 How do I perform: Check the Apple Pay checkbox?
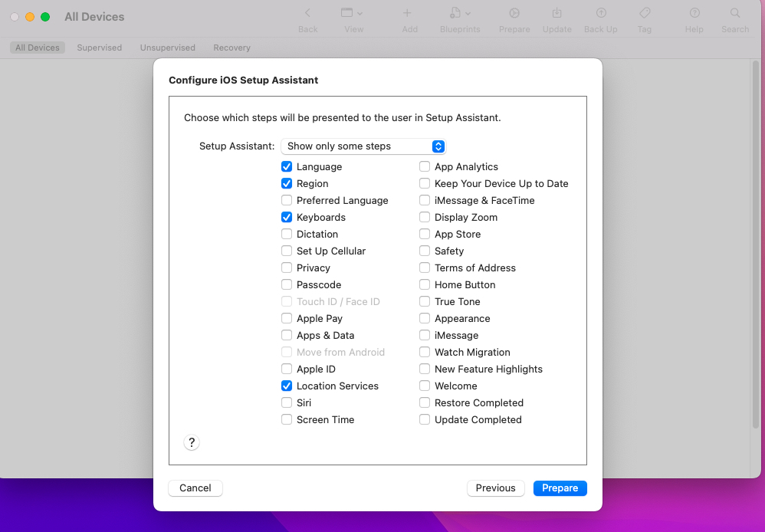click(x=287, y=319)
